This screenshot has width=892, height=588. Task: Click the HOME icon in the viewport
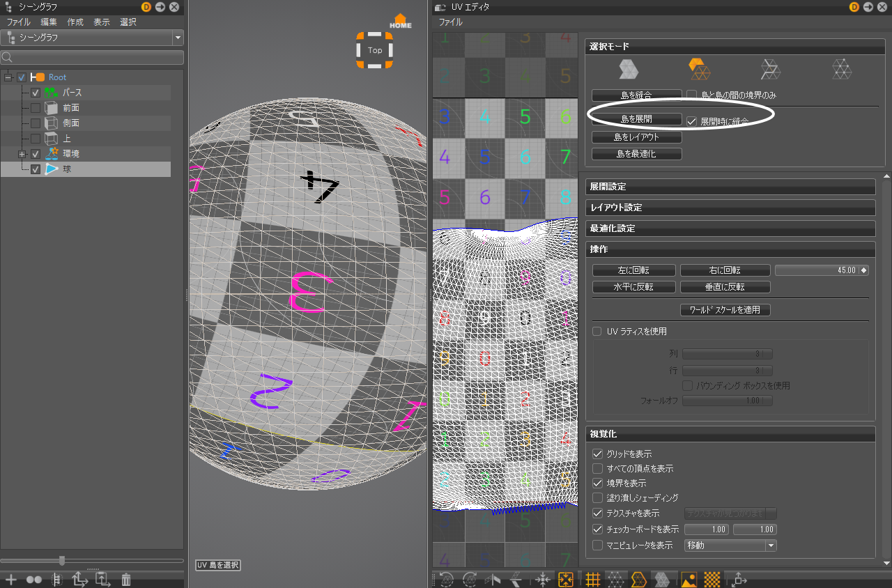pos(400,21)
